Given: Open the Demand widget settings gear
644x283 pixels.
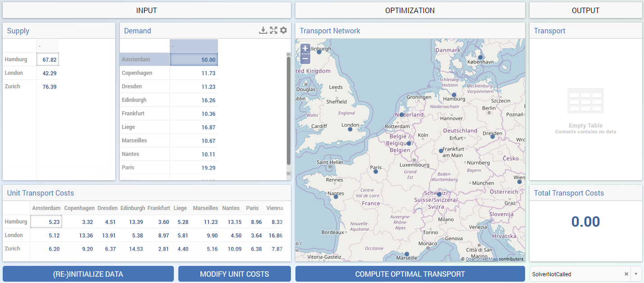Looking at the screenshot, I should tap(283, 30).
